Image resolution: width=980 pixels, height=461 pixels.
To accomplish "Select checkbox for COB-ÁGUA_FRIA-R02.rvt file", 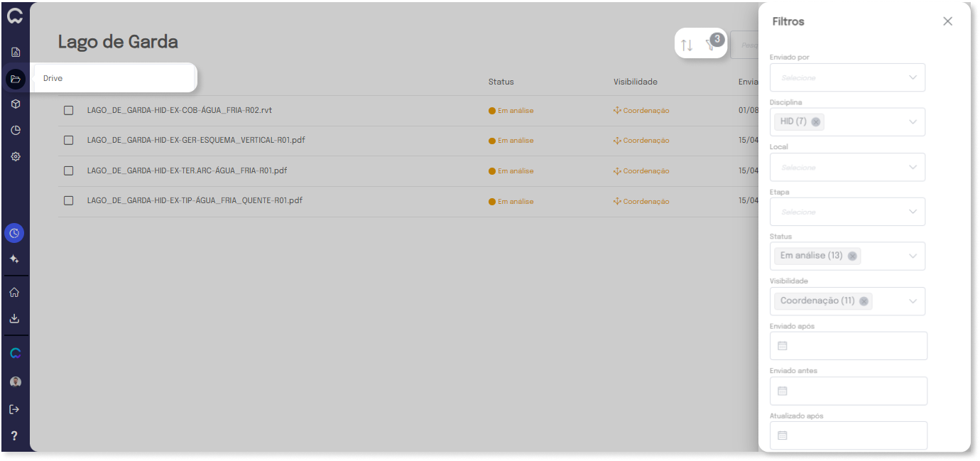I will (x=69, y=110).
